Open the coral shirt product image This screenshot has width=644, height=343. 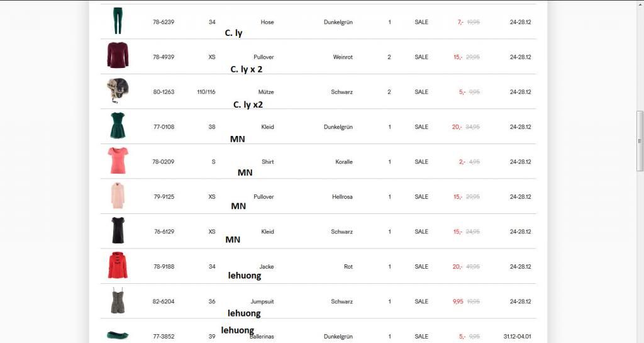click(x=118, y=160)
